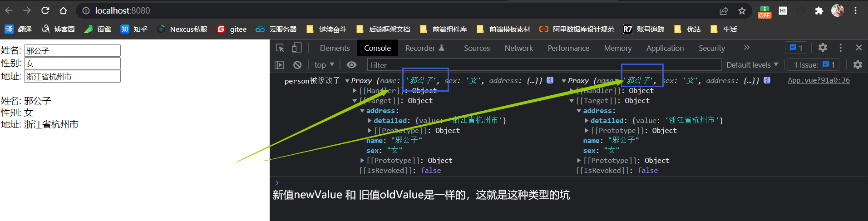Open the 后端框架文档 bookmark folder

coord(383,29)
